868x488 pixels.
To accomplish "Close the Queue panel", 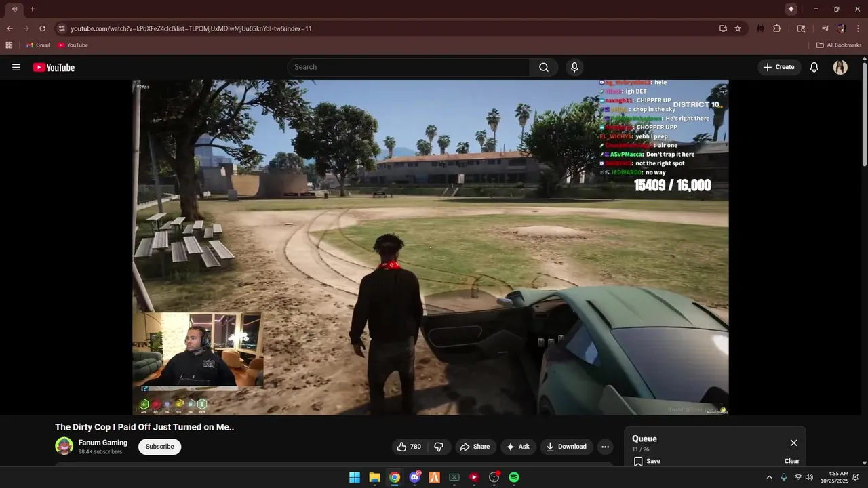I will point(793,443).
